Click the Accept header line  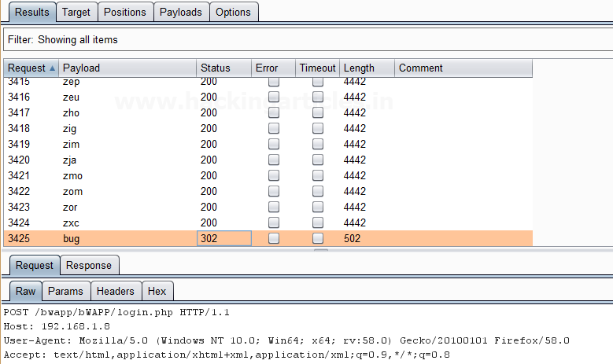point(227,355)
